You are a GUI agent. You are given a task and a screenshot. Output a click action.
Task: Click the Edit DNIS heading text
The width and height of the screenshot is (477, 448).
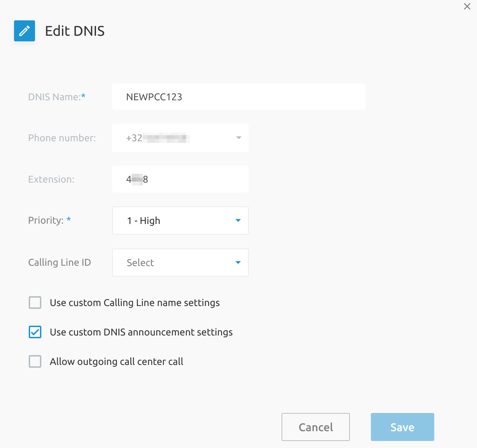coord(75,31)
